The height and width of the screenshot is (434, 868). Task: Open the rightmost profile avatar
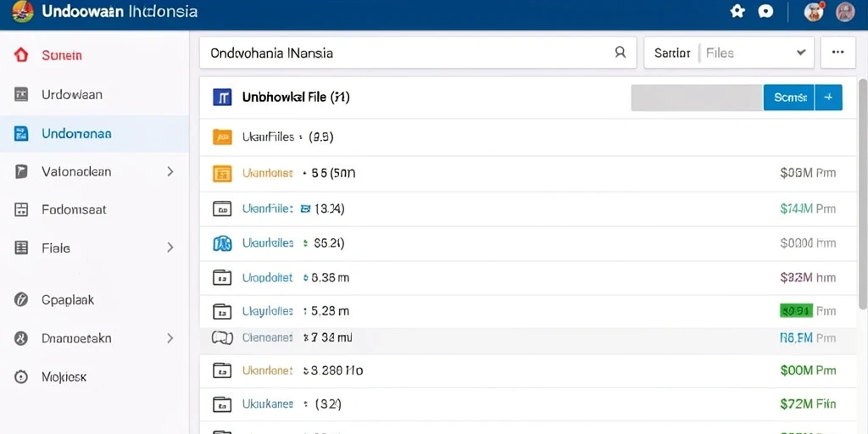click(845, 12)
